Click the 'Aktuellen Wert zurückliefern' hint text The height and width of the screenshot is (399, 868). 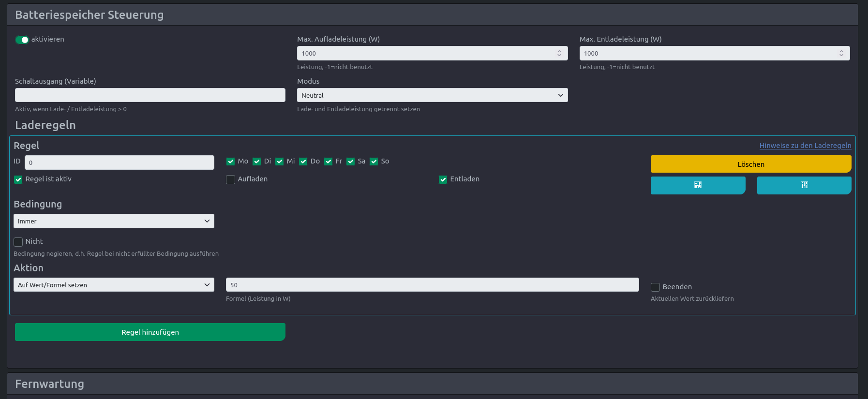pyautogui.click(x=692, y=299)
